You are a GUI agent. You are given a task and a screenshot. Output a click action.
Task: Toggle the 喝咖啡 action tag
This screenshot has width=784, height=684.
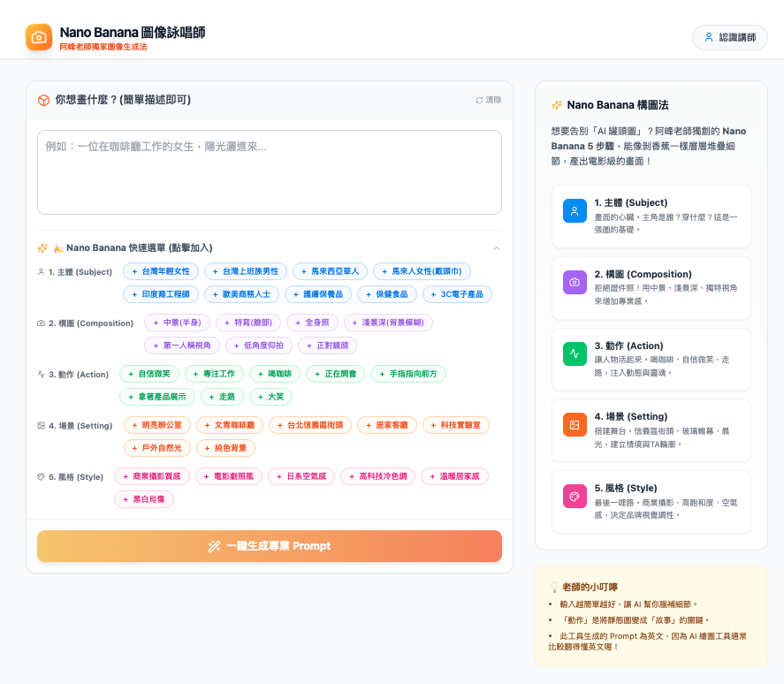tap(274, 374)
